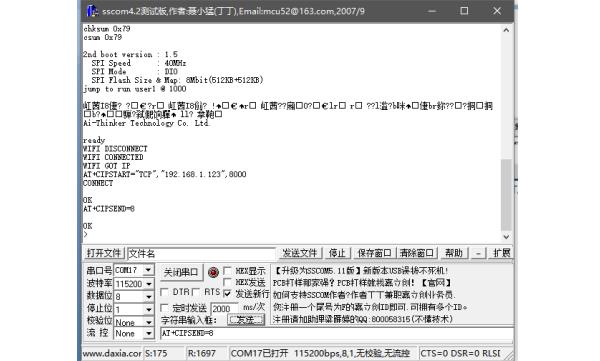Click scroll down arrow of receive window
The height and width of the screenshot is (361, 600).
[x=506, y=237]
